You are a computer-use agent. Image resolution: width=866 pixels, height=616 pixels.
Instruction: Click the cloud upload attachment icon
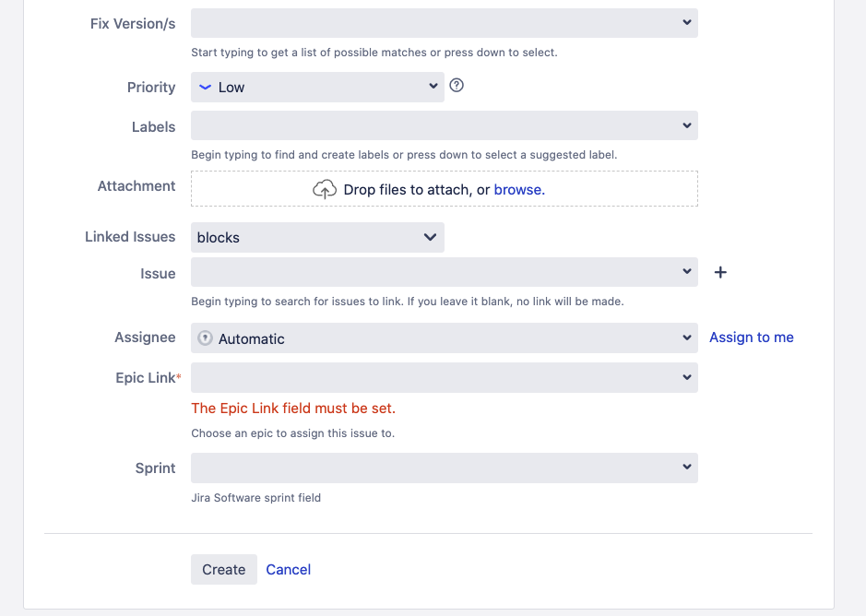click(x=325, y=189)
